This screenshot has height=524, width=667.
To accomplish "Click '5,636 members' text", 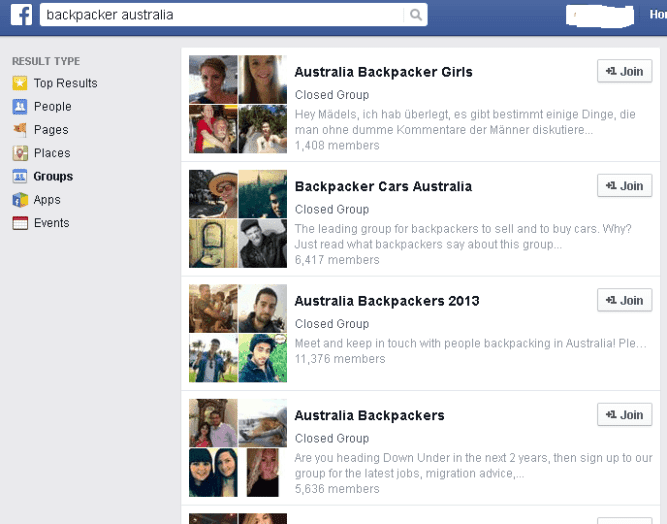I will [337, 489].
